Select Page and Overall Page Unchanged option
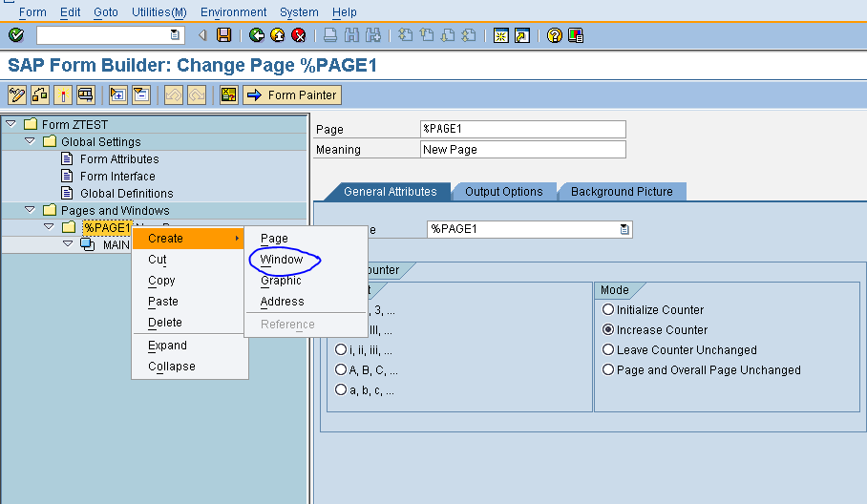This screenshot has height=504, width=867. click(607, 369)
